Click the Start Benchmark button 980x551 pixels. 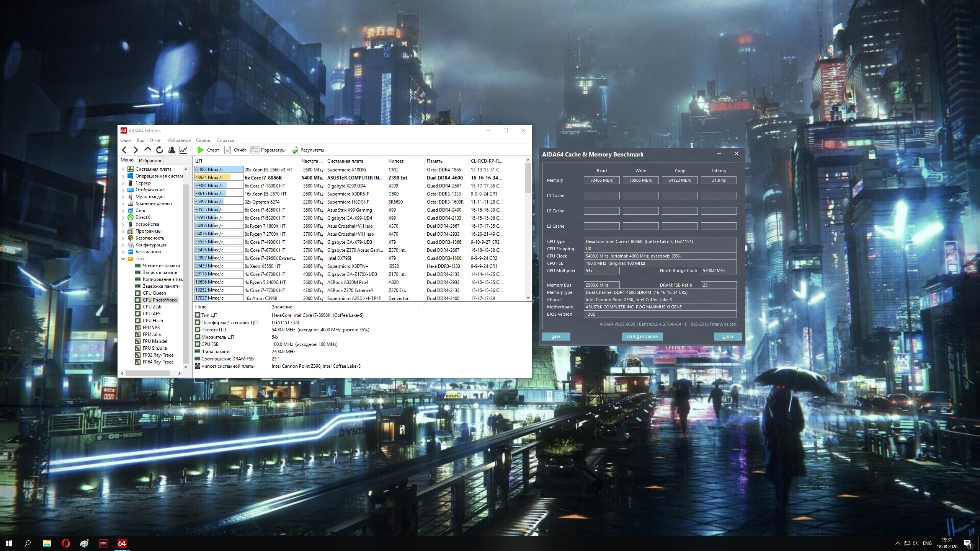pos(642,336)
